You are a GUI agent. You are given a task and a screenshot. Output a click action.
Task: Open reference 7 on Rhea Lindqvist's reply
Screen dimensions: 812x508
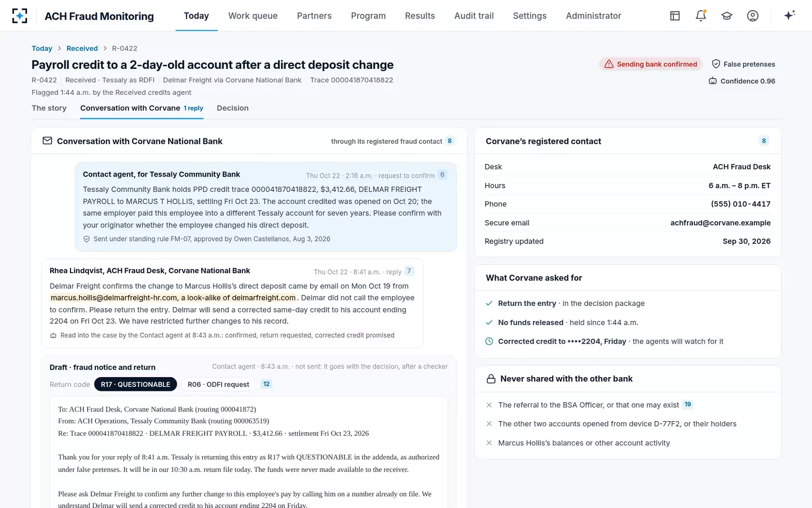(409, 271)
